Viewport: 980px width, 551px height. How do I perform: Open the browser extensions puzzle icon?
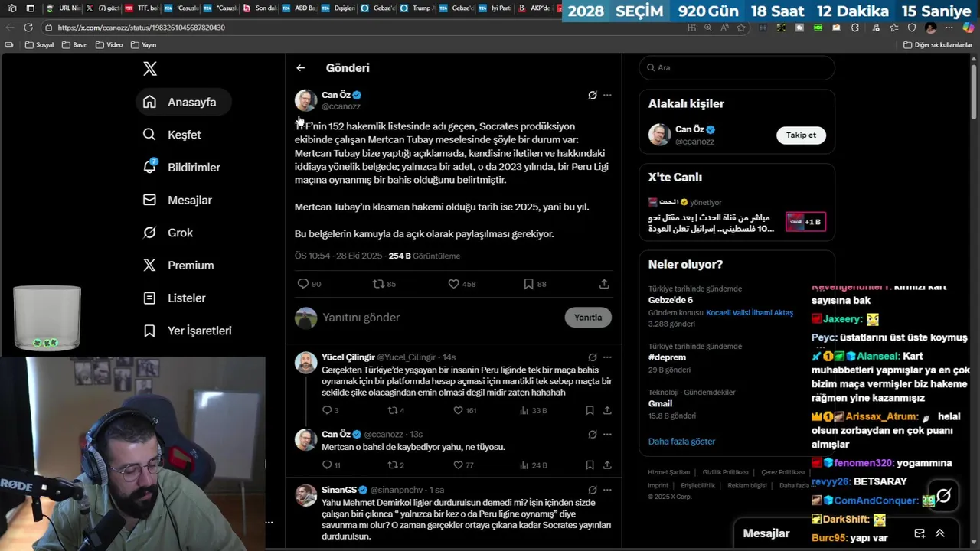[x=855, y=28]
